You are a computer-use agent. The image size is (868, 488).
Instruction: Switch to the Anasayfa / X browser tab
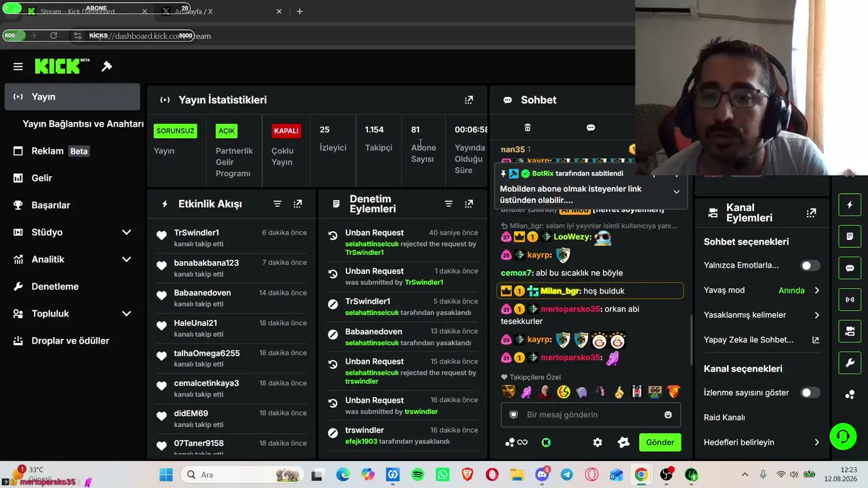(x=221, y=12)
